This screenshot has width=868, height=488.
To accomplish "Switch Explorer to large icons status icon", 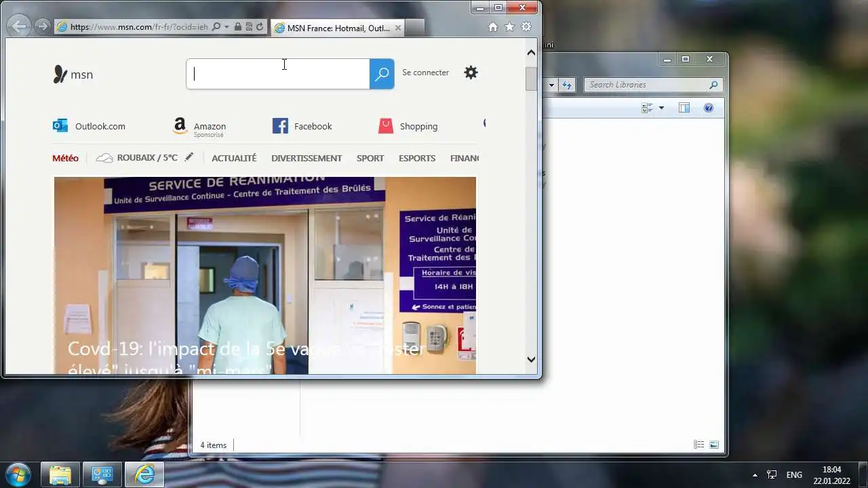I will (714, 445).
